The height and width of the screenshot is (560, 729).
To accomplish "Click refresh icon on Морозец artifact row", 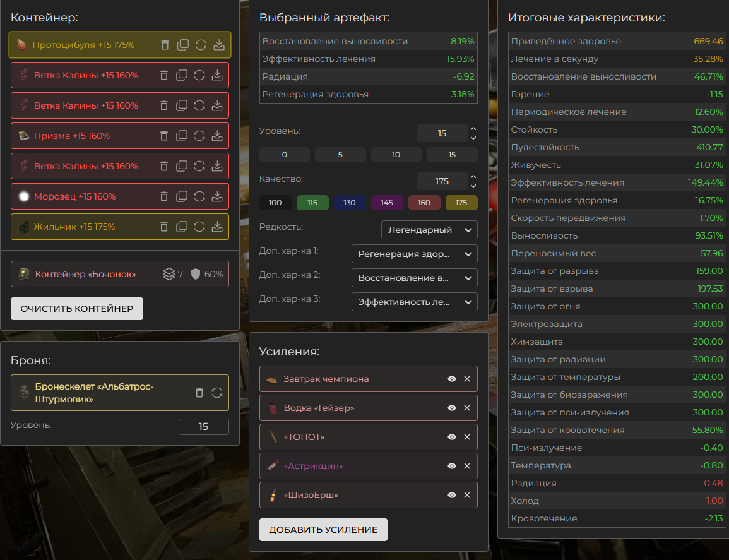I will pos(199,196).
